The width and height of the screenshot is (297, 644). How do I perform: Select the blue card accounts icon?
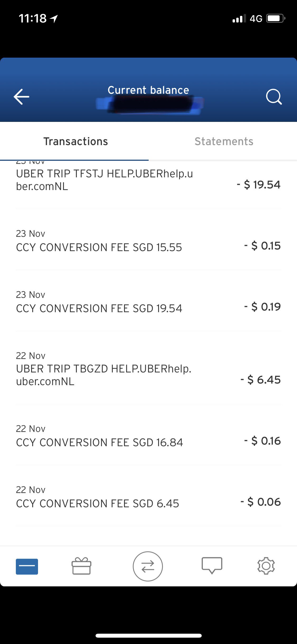[x=27, y=567]
